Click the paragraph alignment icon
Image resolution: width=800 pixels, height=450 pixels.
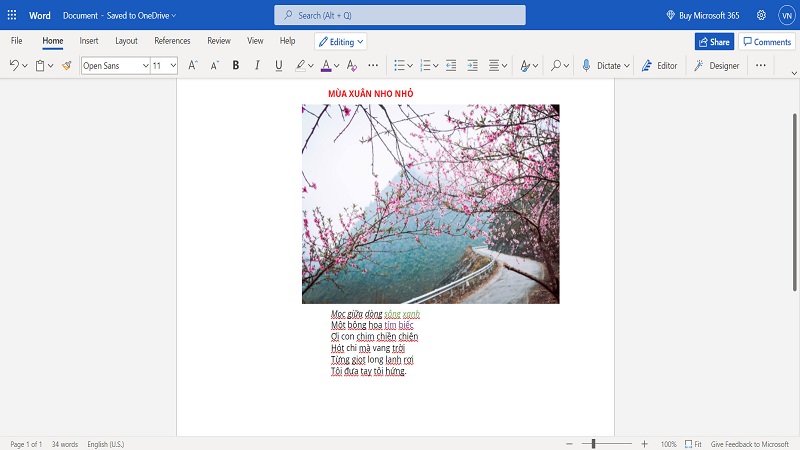coord(493,65)
